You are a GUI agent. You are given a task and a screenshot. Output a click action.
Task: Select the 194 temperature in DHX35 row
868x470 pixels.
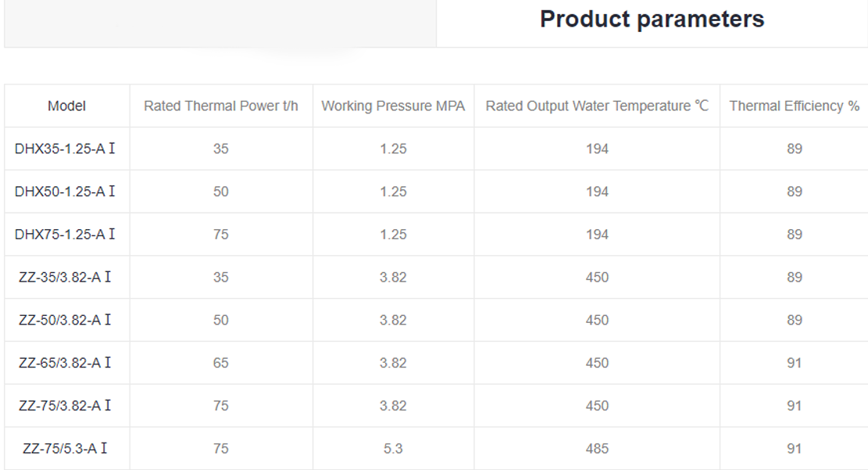coord(597,149)
